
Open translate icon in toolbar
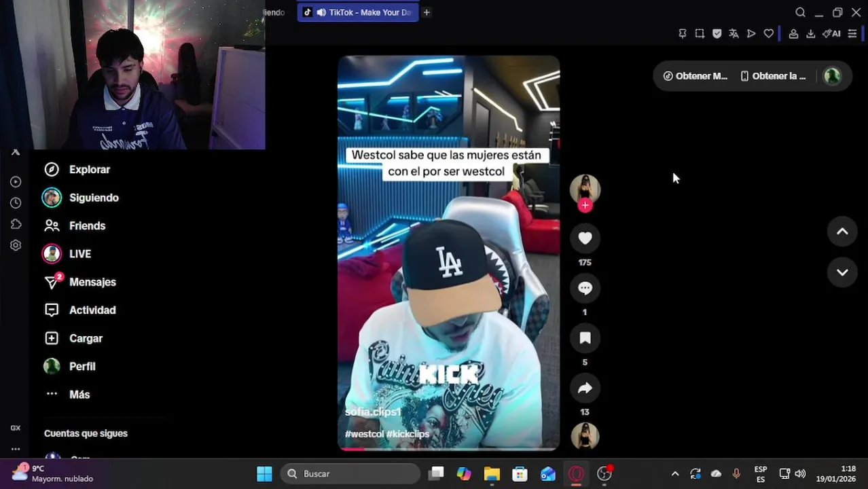[x=734, y=34]
